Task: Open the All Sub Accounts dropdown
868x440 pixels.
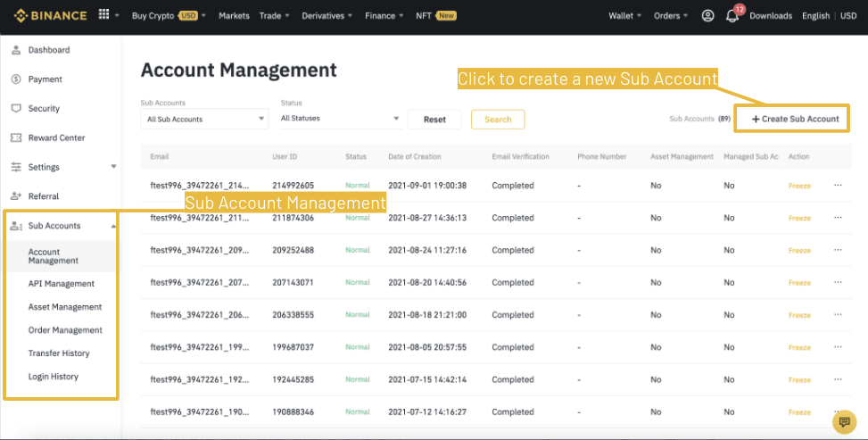Action: pos(204,119)
